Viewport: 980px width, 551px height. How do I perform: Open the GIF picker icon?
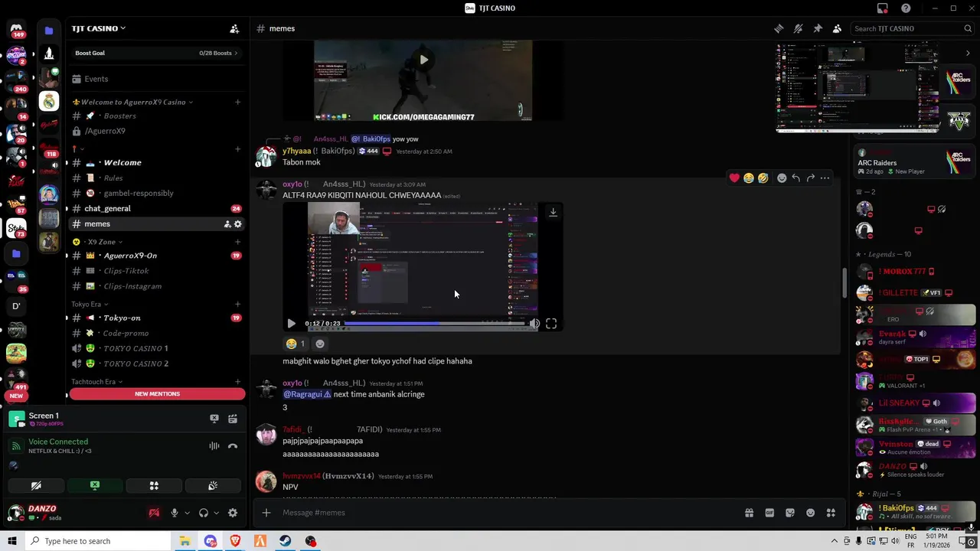(769, 513)
